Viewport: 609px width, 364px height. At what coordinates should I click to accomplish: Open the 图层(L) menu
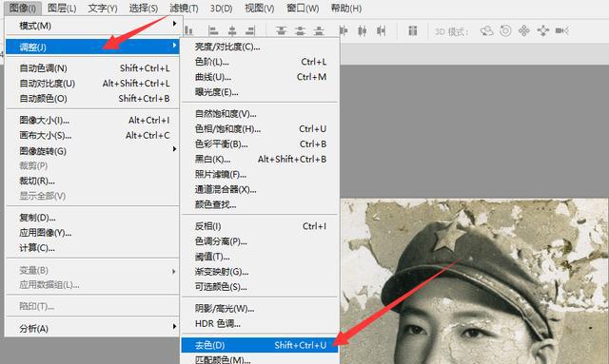point(62,8)
